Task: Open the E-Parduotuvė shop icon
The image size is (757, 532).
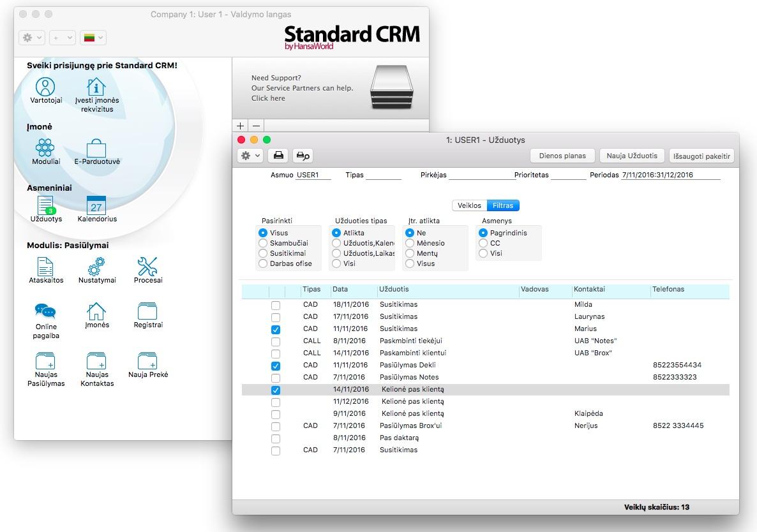Action: click(96, 147)
